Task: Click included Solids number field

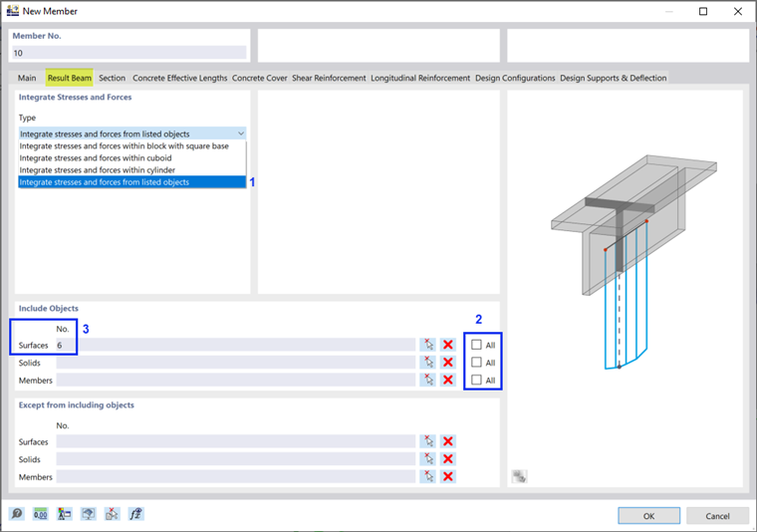Action: [236, 362]
